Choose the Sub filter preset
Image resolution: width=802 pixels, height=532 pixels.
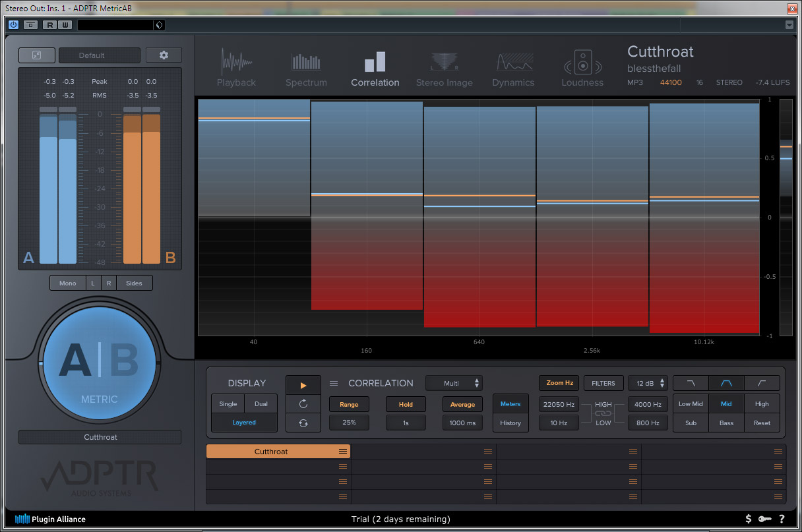point(691,423)
